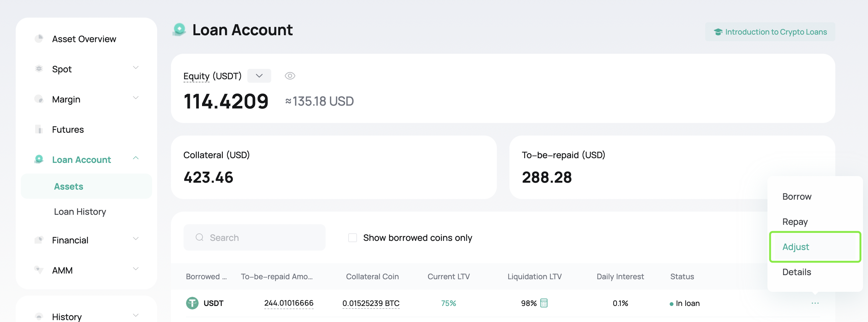Screen dimensions: 868x322
Task: Click the 0.01525239 BTC collateral value
Action: [371, 303]
